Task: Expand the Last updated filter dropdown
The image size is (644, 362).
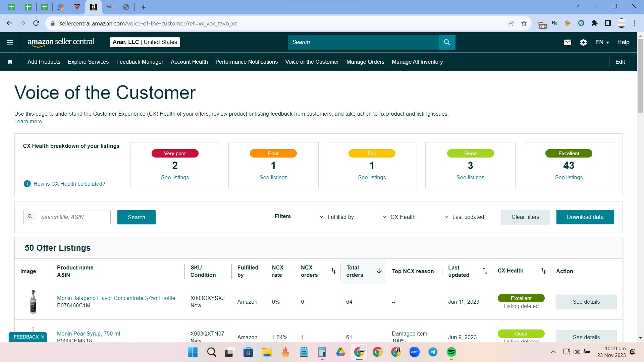Action: point(464,217)
